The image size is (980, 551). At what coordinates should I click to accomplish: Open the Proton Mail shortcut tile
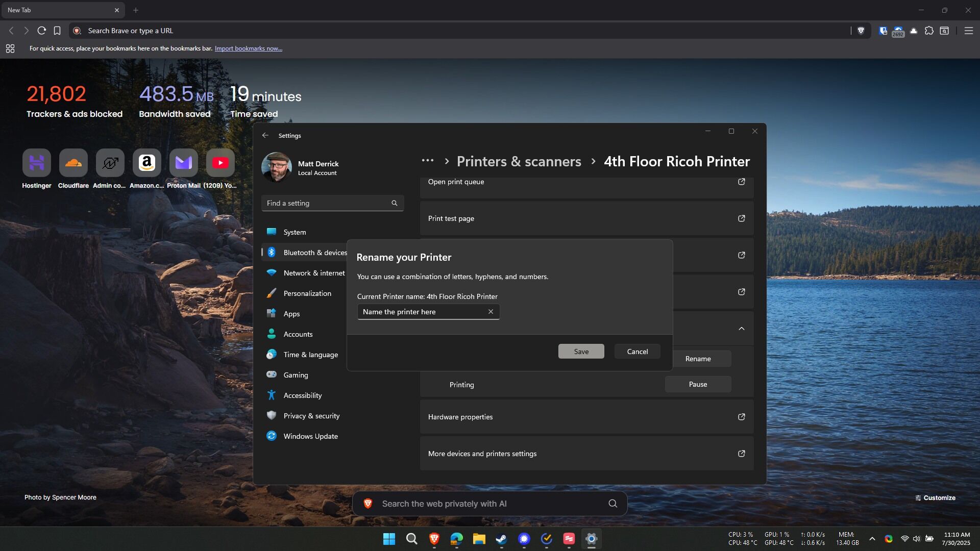click(184, 163)
